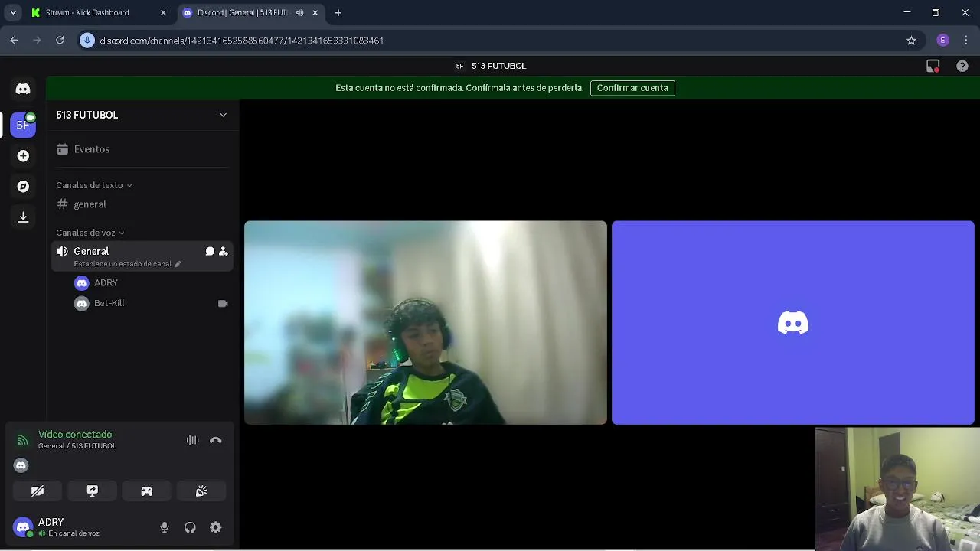Screen dimensions: 980x551
Task: Select the 513 FUTBOL server icon
Action: [23, 125]
